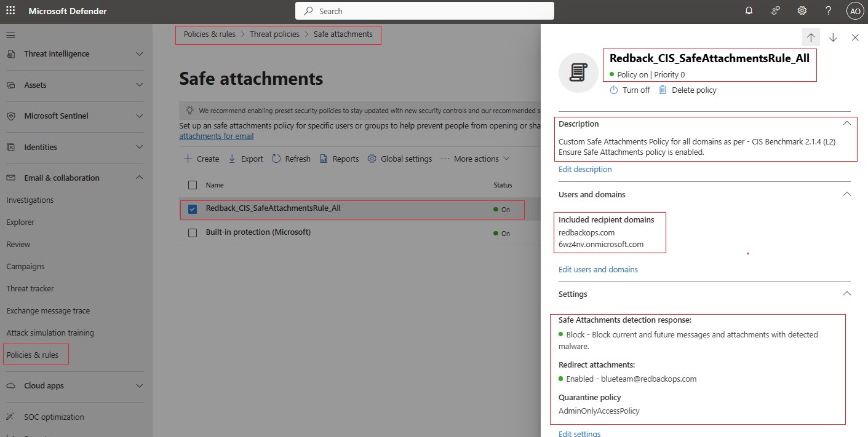Collapse the hamburger navigation menu
Viewport: 868px width, 437px height.
click(10, 35)
